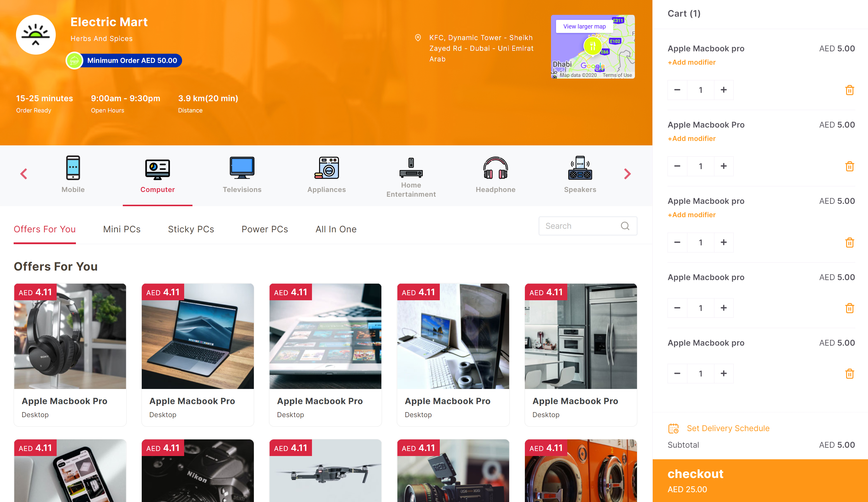Open the Home Entertainment category icon
Screen dimensions: 868x502
coord(411,168)
